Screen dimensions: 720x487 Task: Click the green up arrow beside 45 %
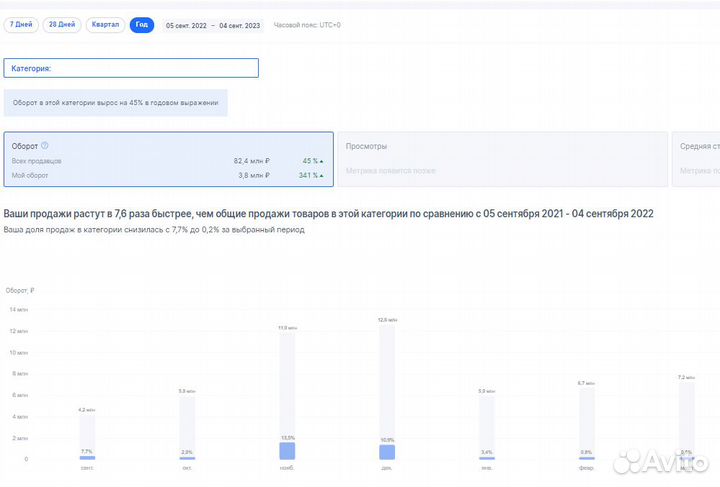tap(322, 160)
